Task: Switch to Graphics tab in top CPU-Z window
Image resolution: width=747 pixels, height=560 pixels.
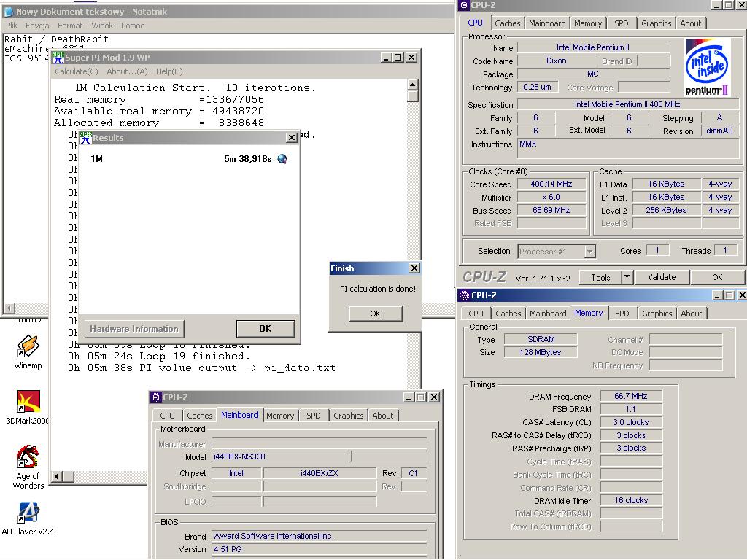Action: (656, 23)
